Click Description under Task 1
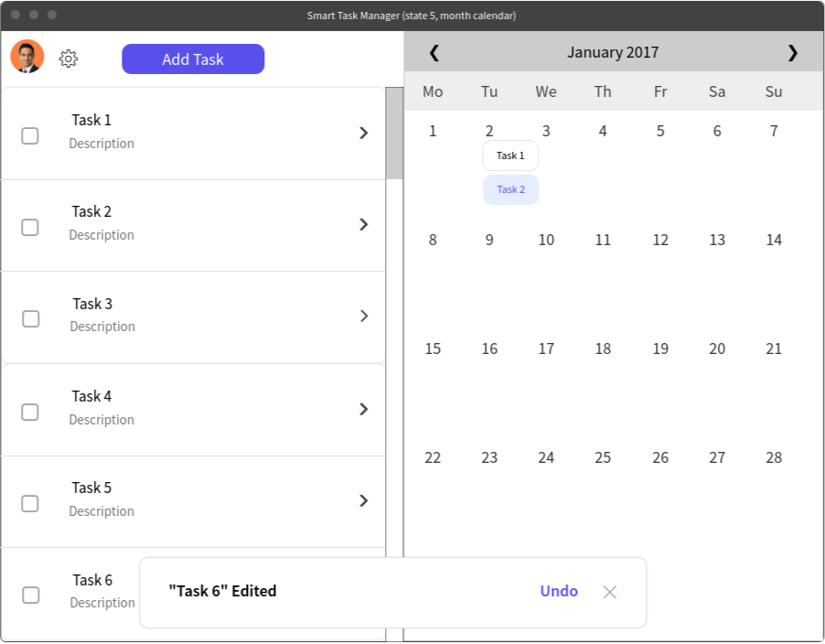 102,144
